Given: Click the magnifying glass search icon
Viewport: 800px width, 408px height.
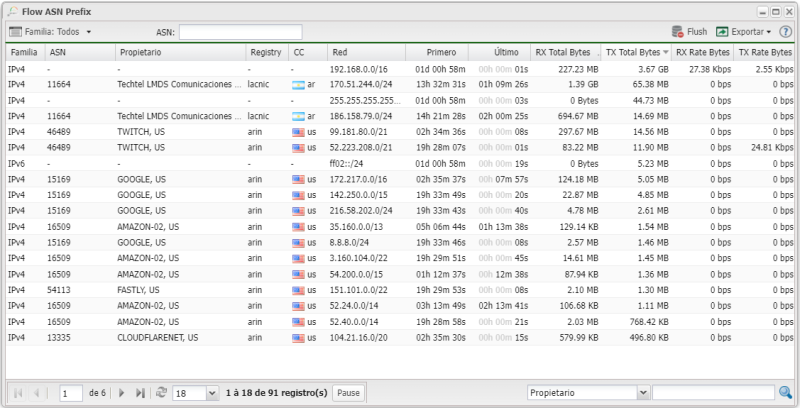Looking at the screenshot, I should (x=785, y=392).
